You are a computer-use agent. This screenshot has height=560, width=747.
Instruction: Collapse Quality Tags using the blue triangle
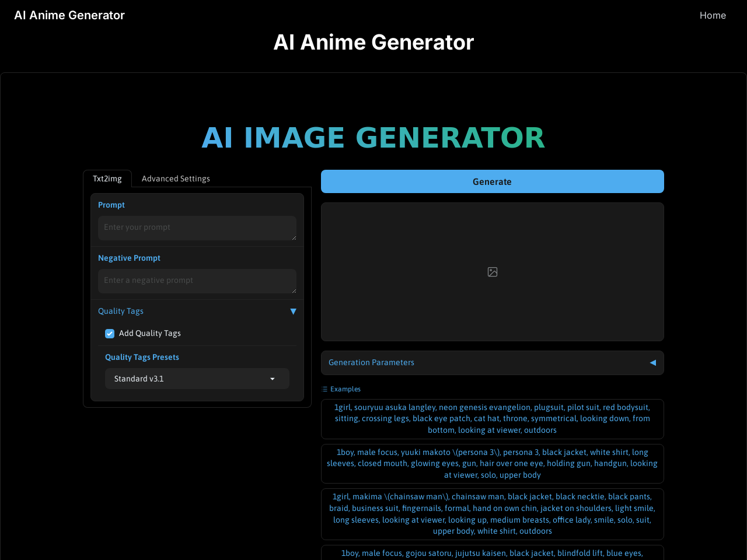[293, 311]
